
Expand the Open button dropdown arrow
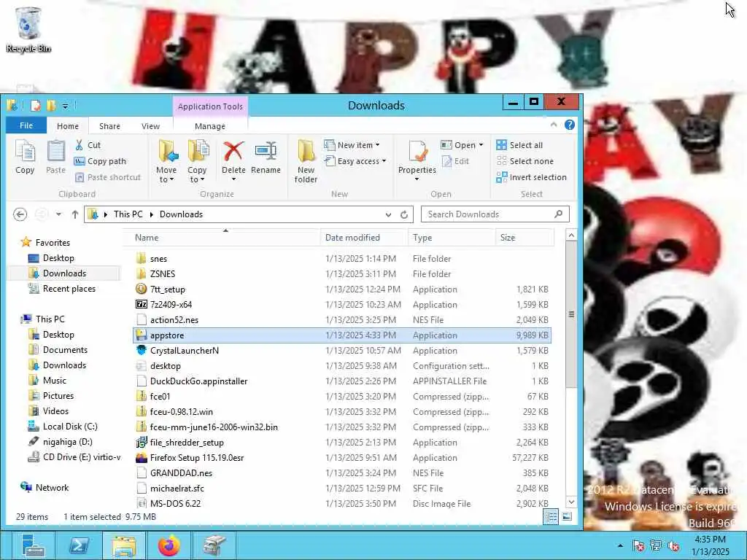click(x=481, y=145)
